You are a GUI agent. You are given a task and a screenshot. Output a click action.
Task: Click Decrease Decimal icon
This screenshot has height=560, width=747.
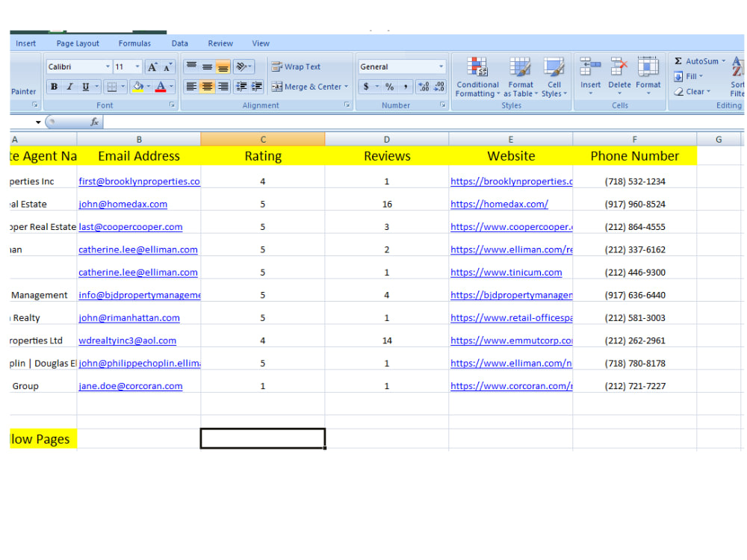(x=438, y=87)
